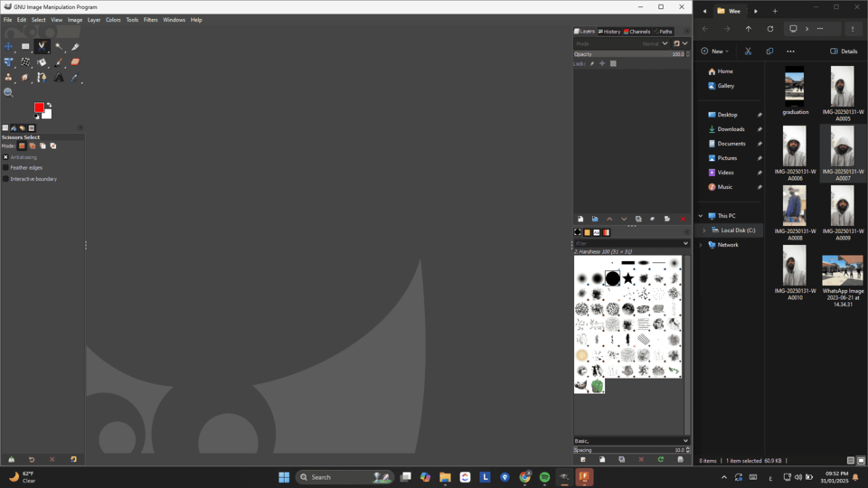868x488 pixels.
Task: Open the Layers dock tab menu button
Action: 687,32
